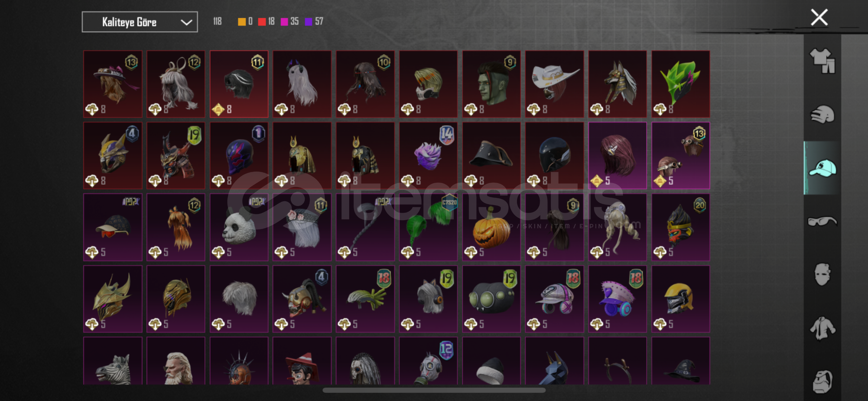Viewport: 868px width, 401px height.
Task: Choose the green spiky hair item
Action: [681, 84]
